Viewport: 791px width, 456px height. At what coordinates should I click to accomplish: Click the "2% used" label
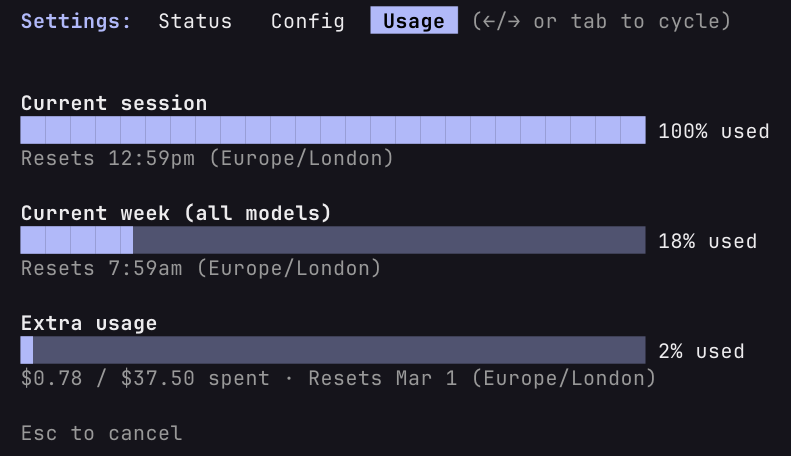tap(701, 351)
